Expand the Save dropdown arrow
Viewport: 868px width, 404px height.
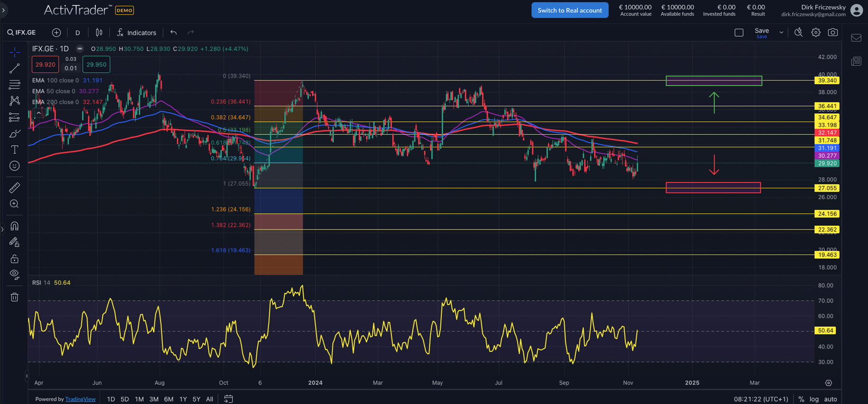tap(781, 32)
